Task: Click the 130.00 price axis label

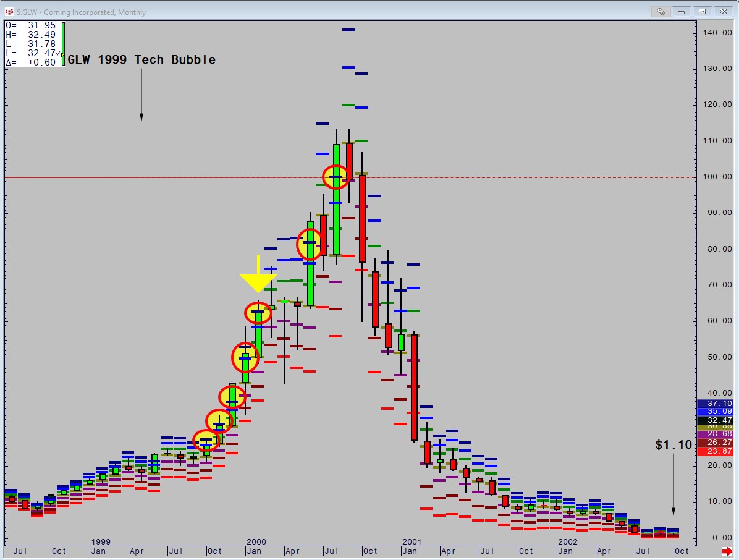Action: tap(717, 69)
